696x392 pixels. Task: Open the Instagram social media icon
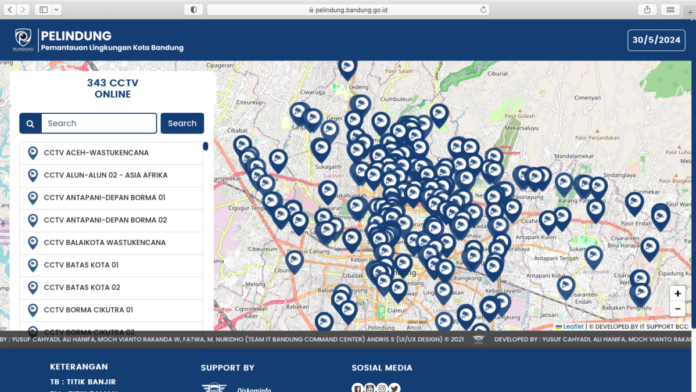click(x=382, y=388)
